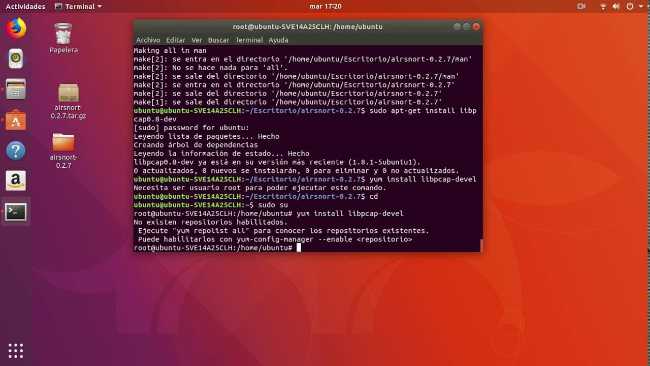Click the 'sudo su' command line

[x=211, y=205]
